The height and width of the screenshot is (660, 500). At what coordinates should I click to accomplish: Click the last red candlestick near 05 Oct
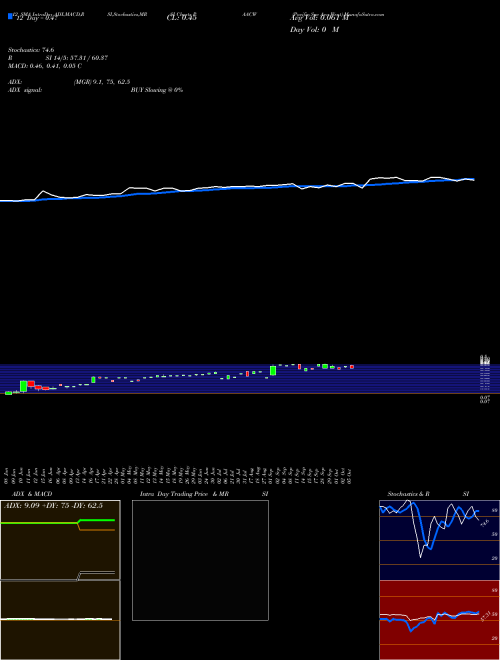coord(352,367)
